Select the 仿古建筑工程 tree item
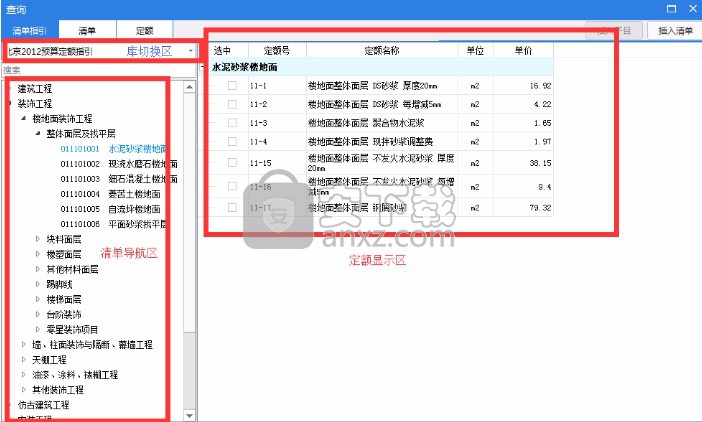 [43, 405]
